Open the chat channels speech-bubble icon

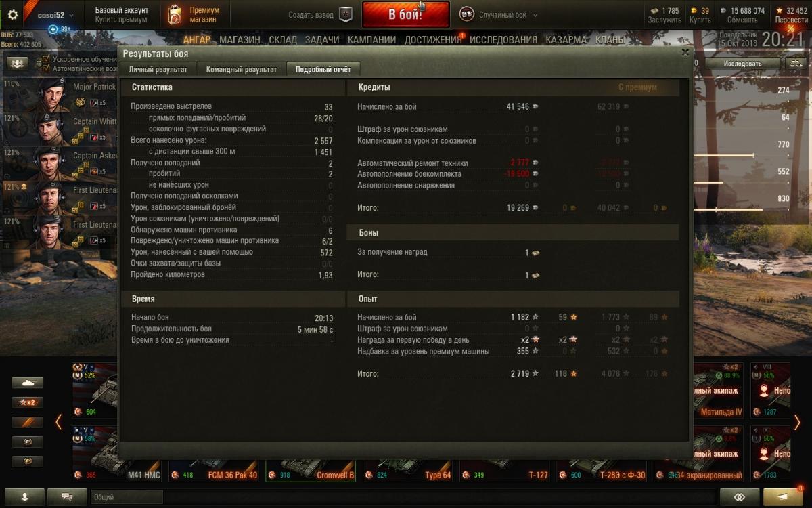(67, 497)
